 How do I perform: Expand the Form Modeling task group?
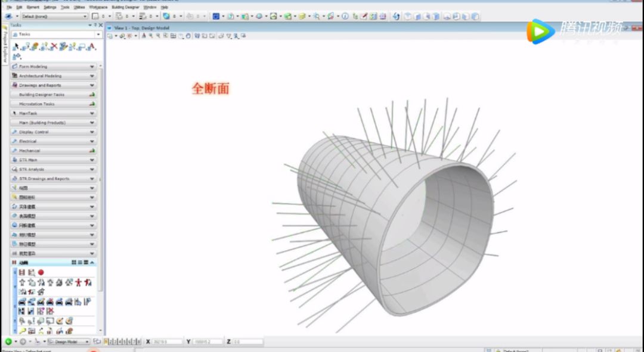click(x=54, y=67)
